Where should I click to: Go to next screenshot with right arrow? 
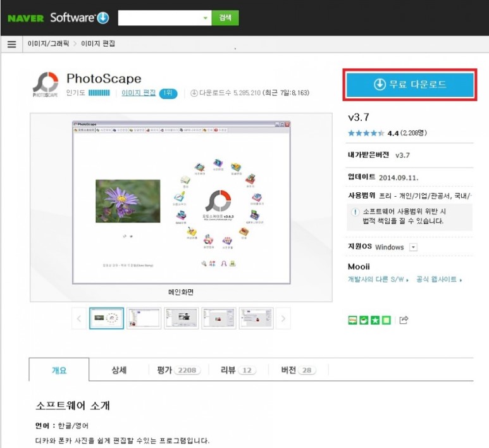tap(283, 318)
